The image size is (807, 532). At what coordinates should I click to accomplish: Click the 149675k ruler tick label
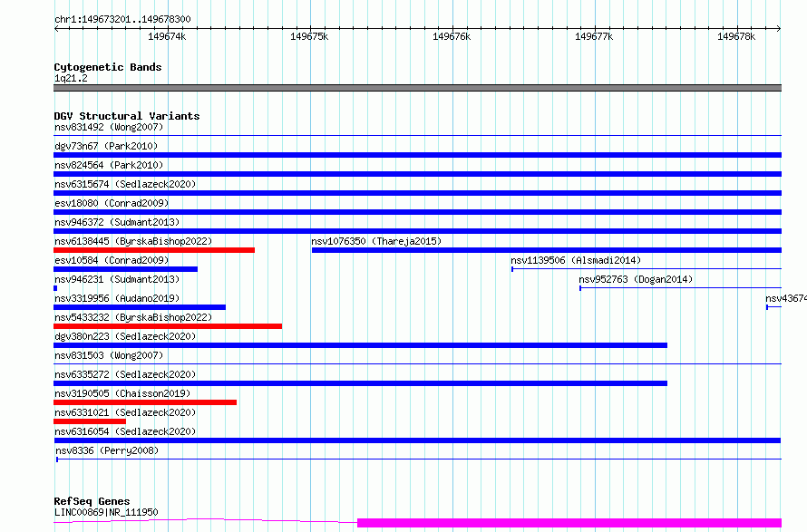(309, 36)
